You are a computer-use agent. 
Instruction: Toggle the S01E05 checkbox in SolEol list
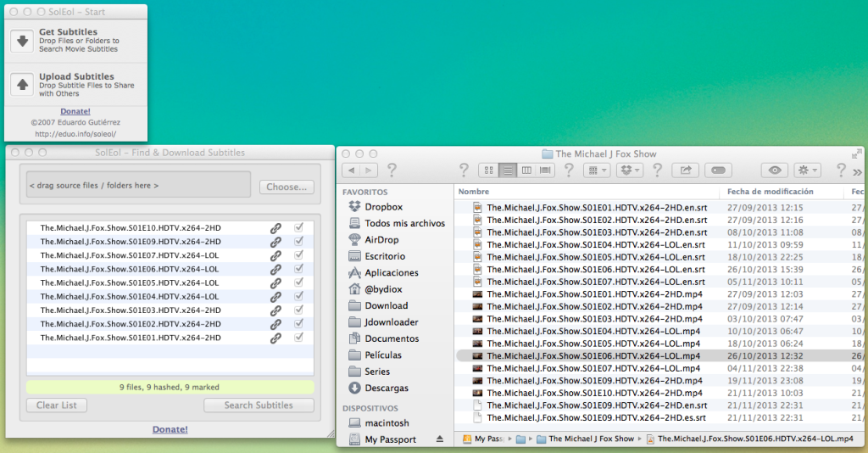pyautogui.click(x=299, y=282)
